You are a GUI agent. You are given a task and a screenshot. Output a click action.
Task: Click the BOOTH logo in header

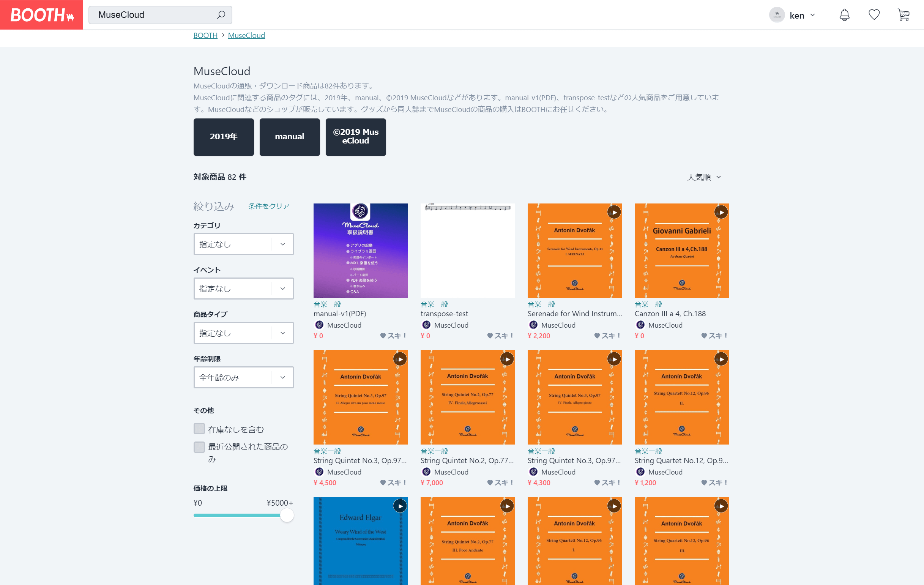coord(41,15)
